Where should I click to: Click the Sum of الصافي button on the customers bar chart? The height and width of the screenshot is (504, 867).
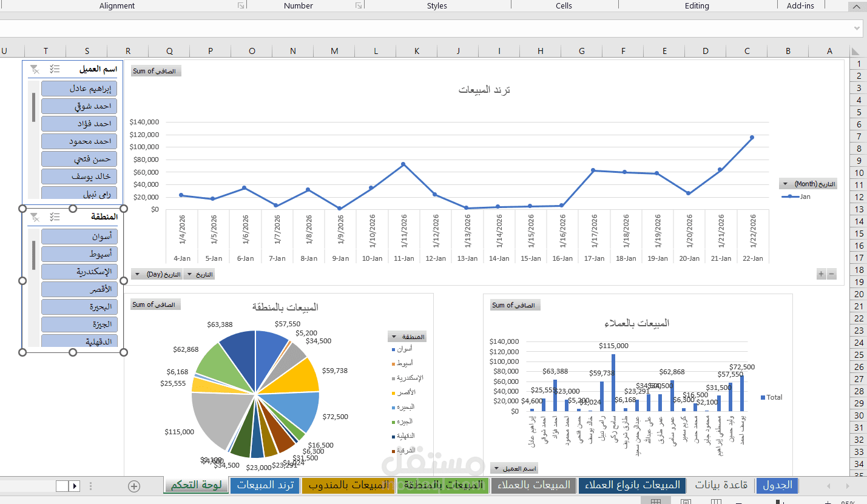click(515, 305)
